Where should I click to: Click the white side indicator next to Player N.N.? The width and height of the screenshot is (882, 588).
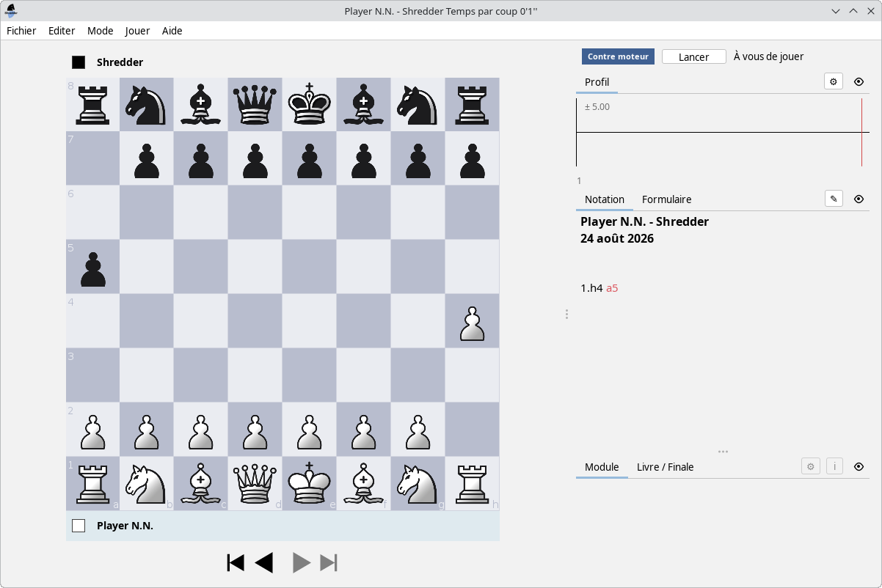tap(79, 526)
